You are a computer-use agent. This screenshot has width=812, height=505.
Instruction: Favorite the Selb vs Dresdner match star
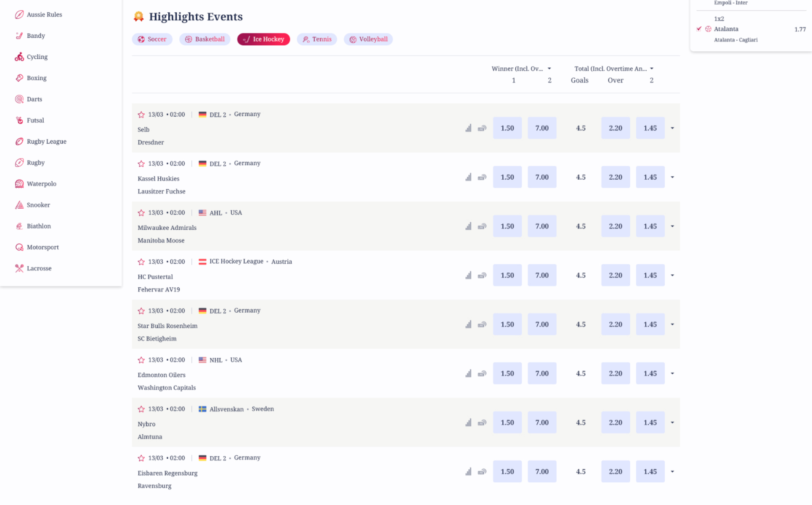141,114
